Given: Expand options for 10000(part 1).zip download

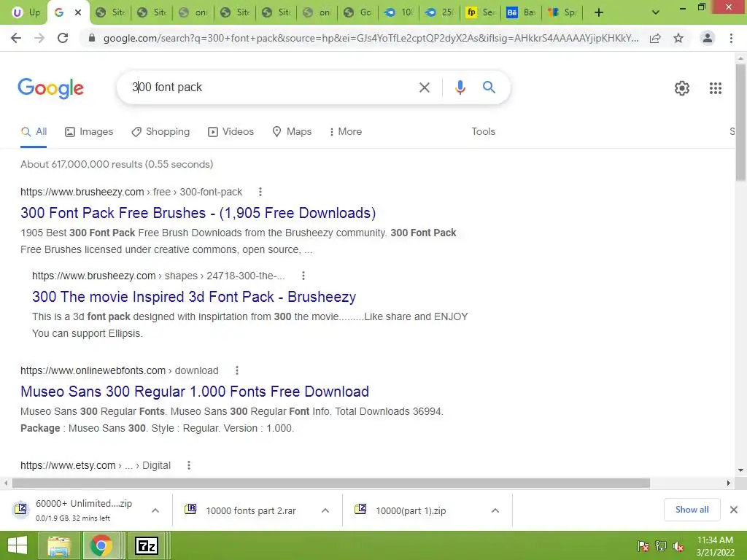Looking at the screenshot, I should tap(495, 510).
